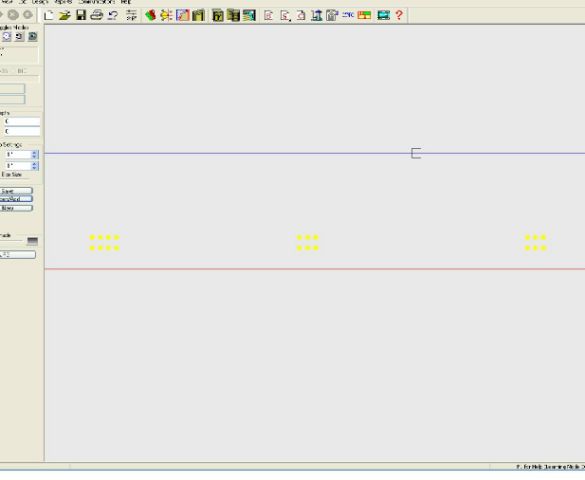585x480 pixels.
Task: Click the upper spin box arrows in settings
Action: point(34,154)
